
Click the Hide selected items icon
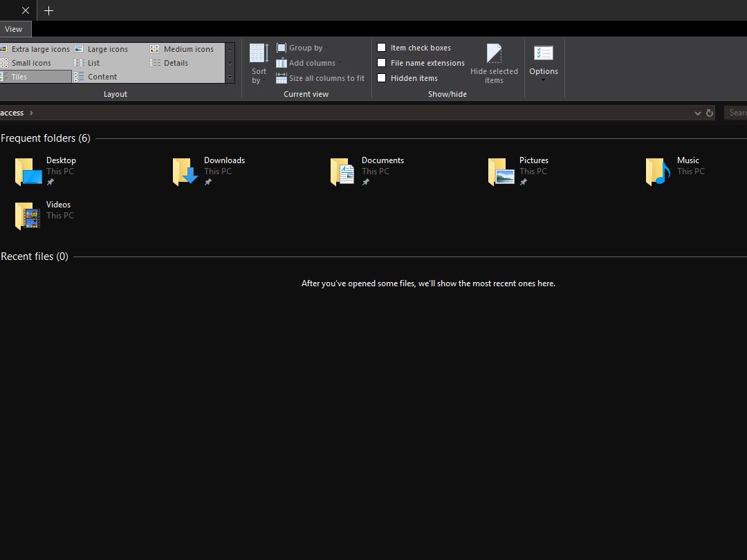click(x=494, y=53)
